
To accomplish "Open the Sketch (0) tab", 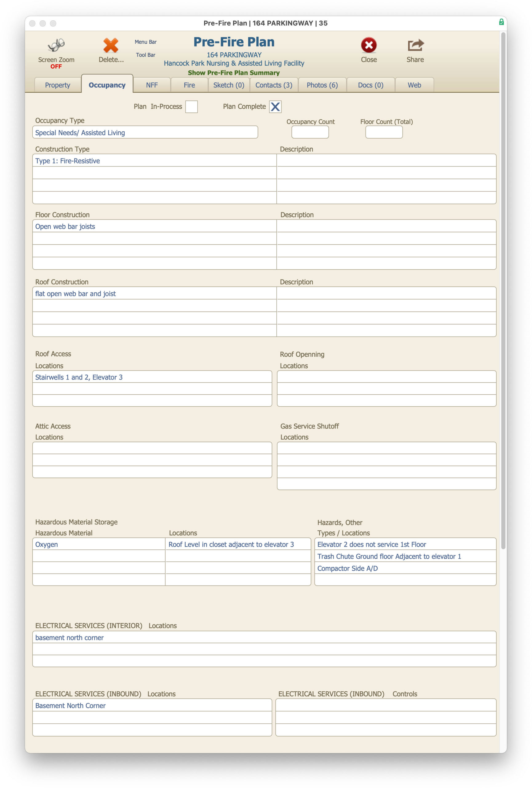I will pyautogui.click(x=229, y=85).
